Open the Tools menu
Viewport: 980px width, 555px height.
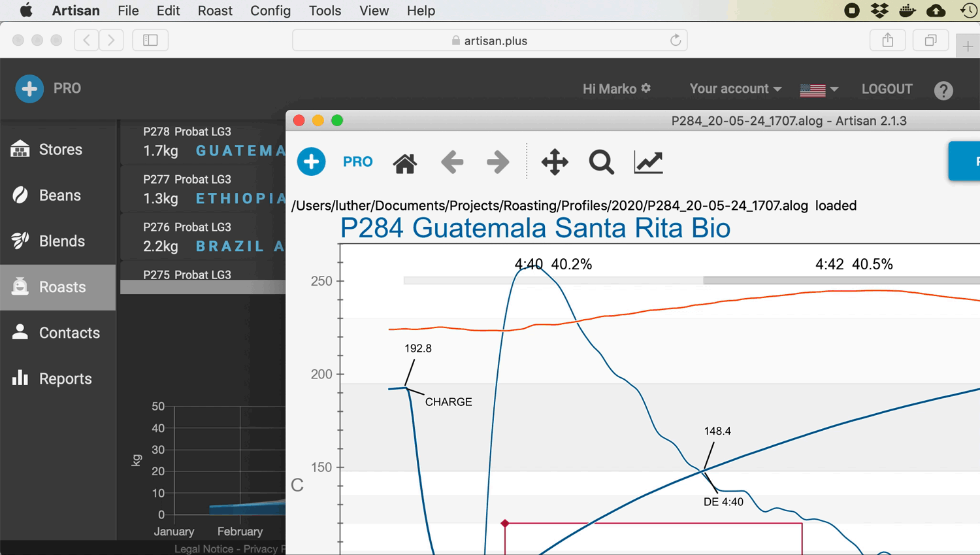click(325, 10)
